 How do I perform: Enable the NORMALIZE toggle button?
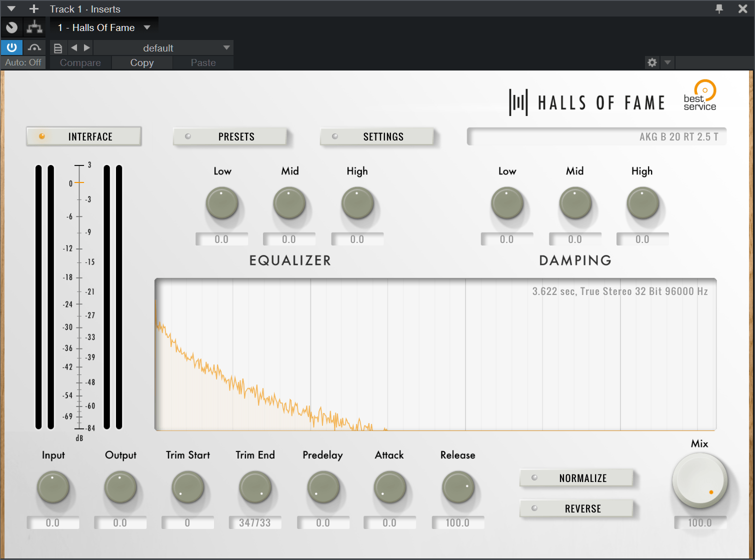[x=576, y=478]
